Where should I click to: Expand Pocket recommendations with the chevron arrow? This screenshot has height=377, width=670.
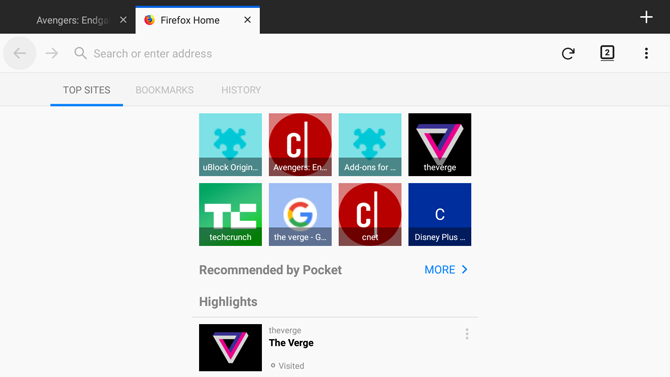click(x=464, y=270)
